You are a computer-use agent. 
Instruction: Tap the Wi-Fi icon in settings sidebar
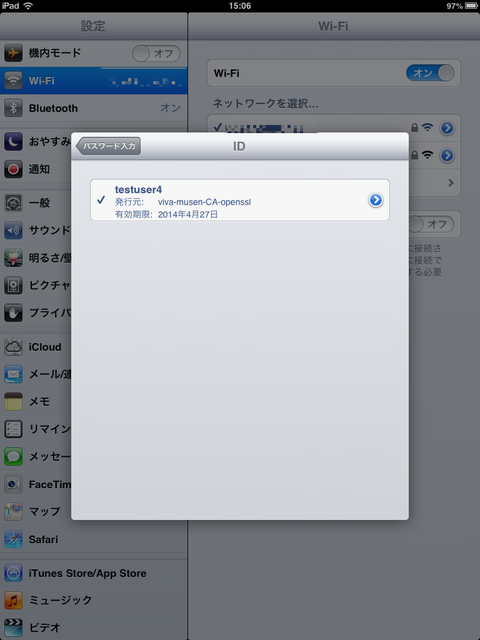click(13, 80)
